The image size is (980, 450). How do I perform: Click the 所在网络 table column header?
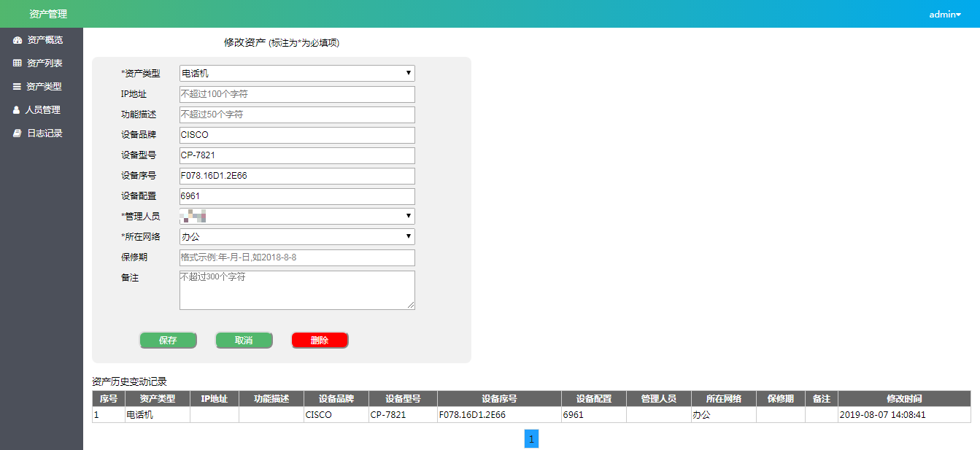(x=724, y=399)
